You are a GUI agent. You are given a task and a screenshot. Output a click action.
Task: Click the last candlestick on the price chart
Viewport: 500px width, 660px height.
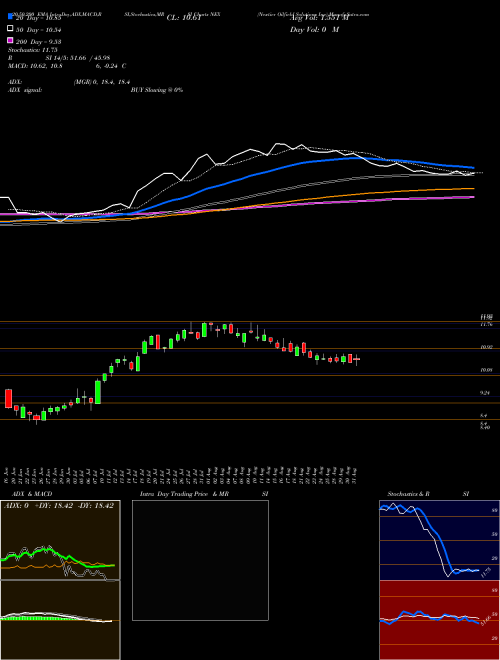(x=356, y=359)
